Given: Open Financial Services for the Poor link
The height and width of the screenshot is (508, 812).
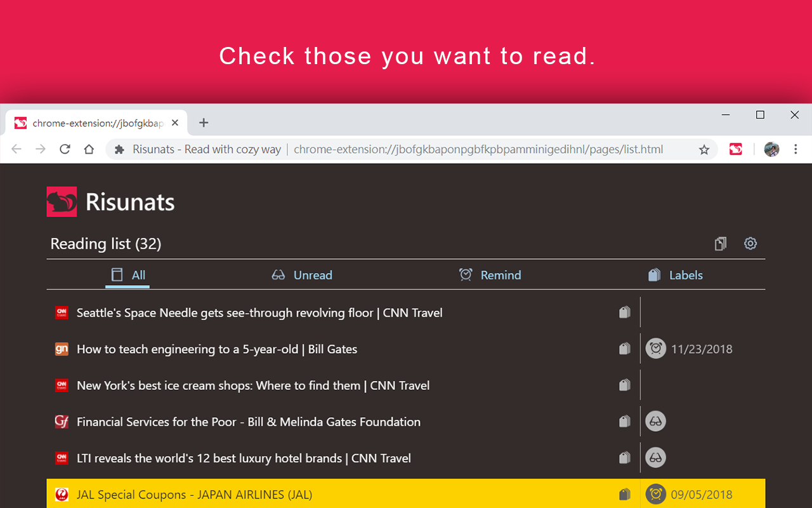Looking at the screenshot, I should (x=249, y=421).
